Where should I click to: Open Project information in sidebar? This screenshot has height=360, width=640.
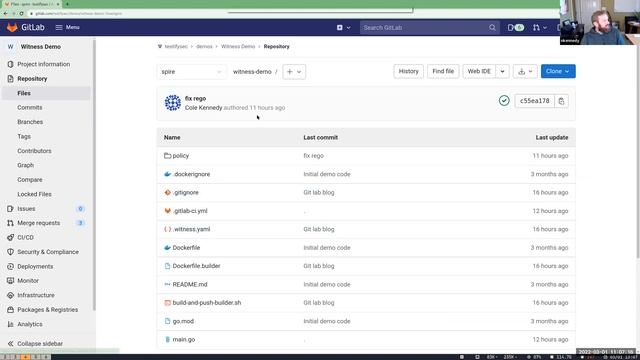[x=44, y=64]
